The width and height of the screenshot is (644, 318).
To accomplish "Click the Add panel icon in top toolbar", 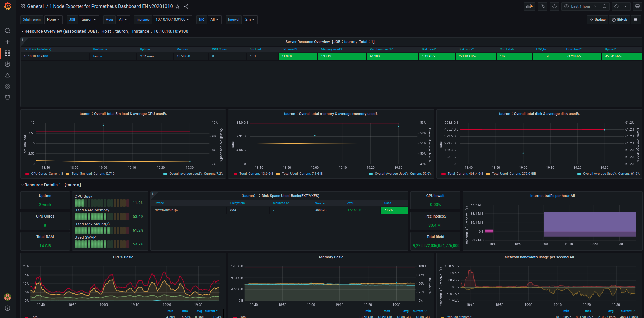I will (x=529, y=6).
